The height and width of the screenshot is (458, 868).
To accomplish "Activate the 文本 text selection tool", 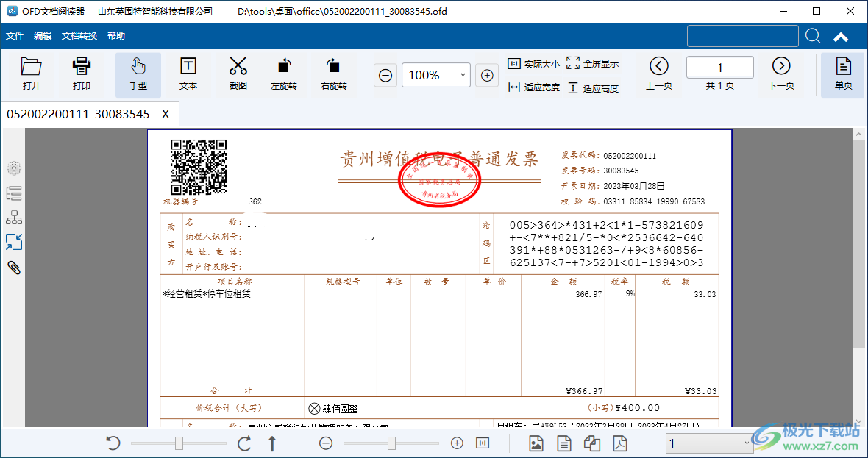I will [188, 74].
